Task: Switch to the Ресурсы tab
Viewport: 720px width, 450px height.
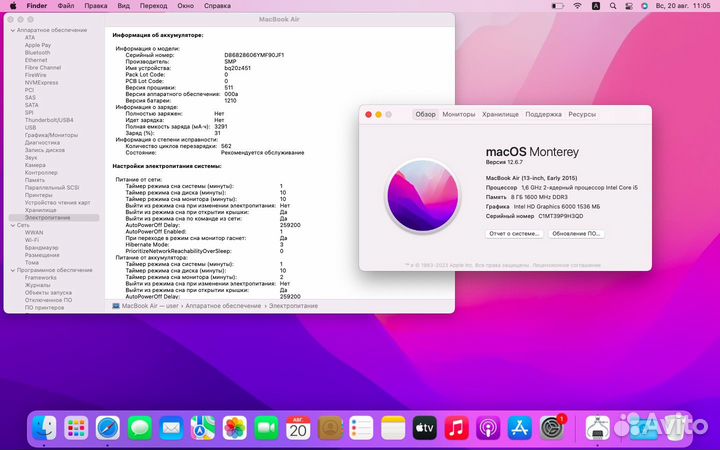Action: click(x=582, y=114)
